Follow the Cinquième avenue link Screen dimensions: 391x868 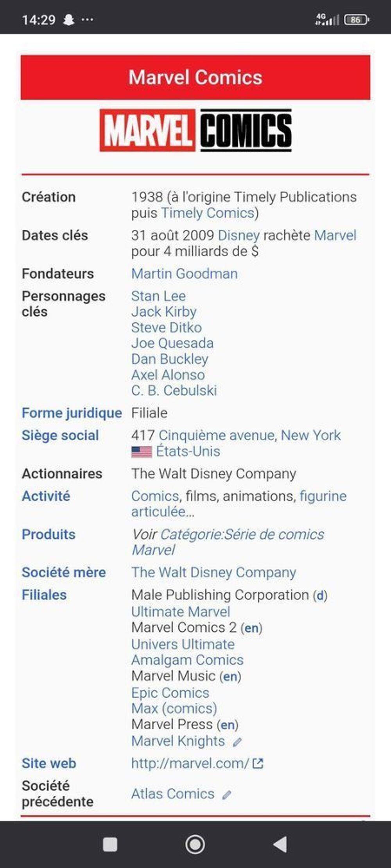pyautogui.click(x=216, y=435)
